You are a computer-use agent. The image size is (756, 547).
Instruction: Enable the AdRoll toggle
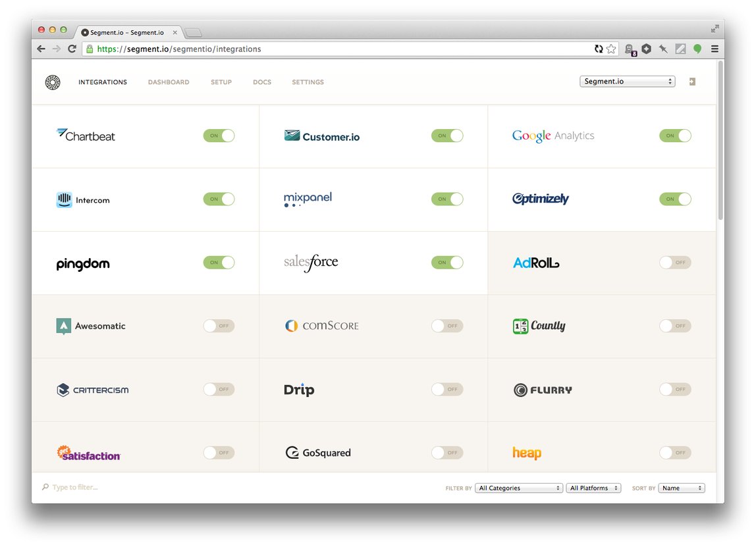pos(675,263)
